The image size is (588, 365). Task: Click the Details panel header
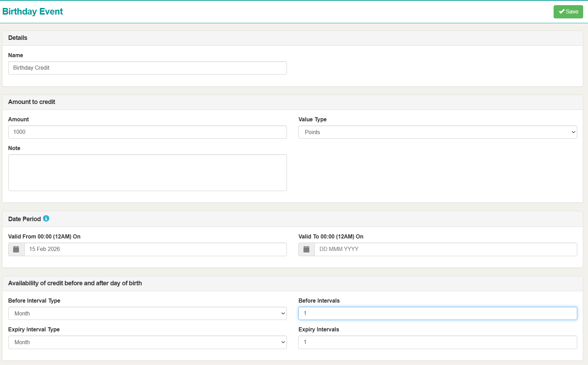pos(18,38)
